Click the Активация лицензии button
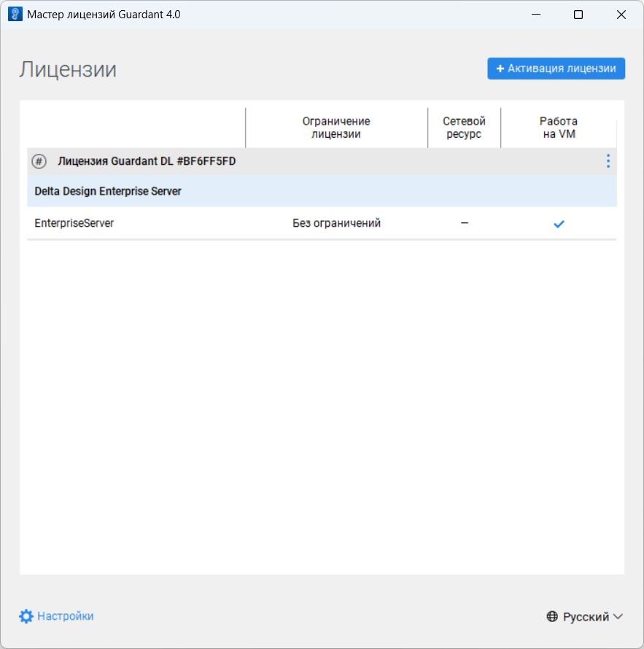 coord(556,69)
